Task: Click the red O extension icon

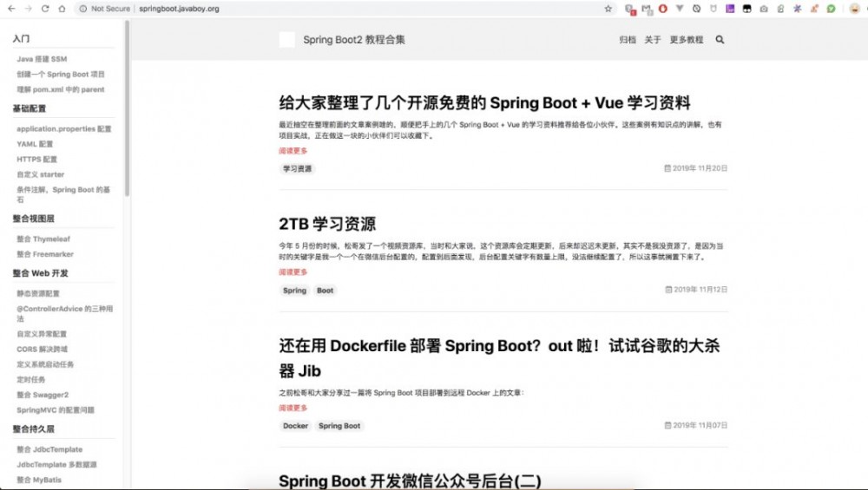Action: coord(662,9)
